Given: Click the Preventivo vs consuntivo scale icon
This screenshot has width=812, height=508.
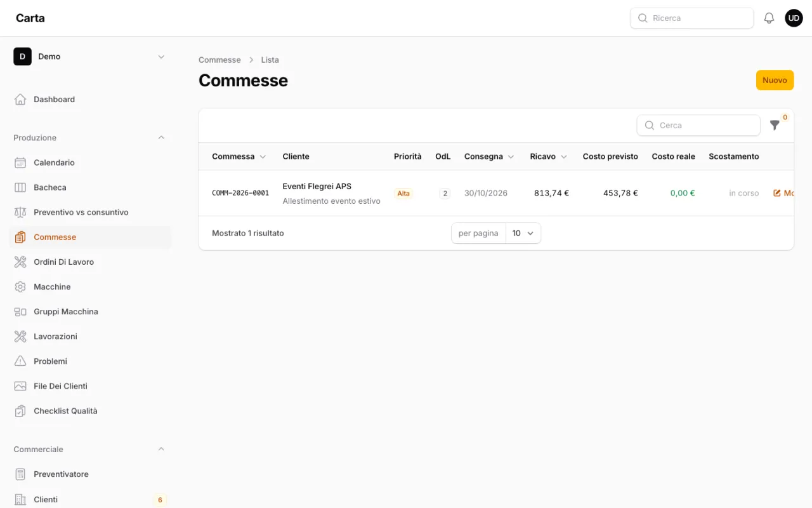Looking at the screenshot, I should tap(20, 212).
